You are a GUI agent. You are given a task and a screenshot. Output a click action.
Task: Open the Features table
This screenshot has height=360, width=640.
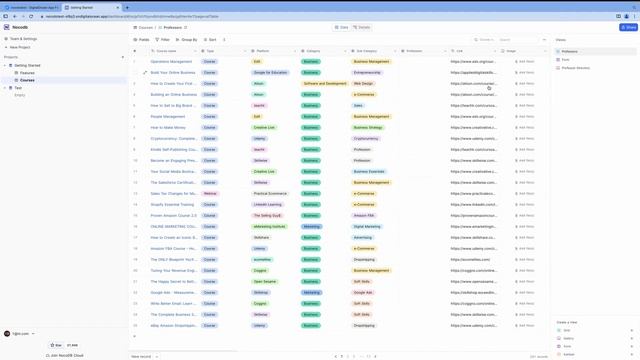coord(27,73)
